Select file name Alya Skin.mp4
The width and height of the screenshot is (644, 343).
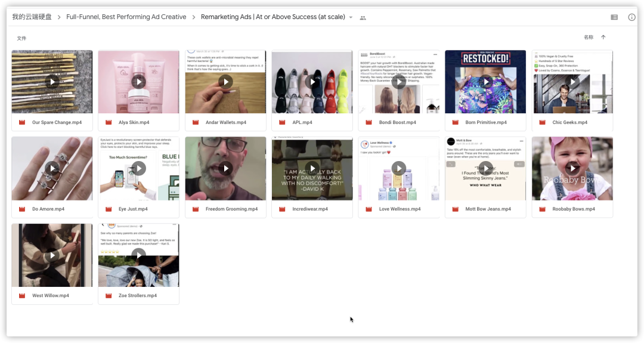coord(134,122)
